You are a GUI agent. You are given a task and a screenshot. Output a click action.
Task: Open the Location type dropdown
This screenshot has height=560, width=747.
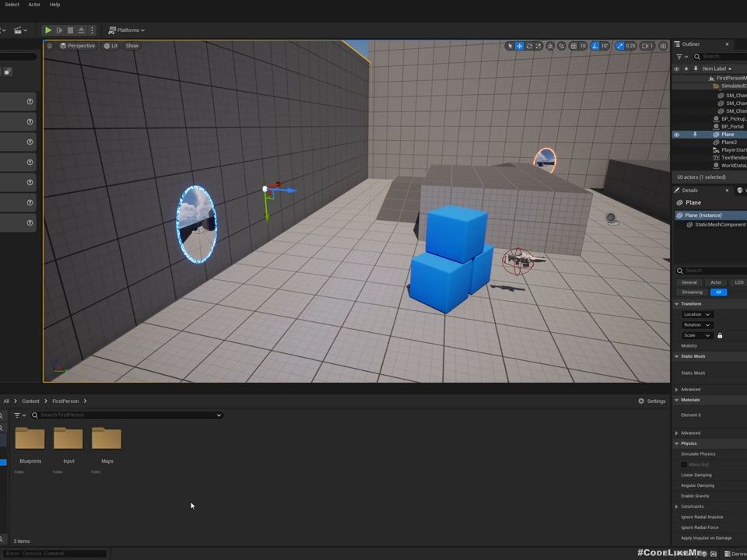coord(696,314)
